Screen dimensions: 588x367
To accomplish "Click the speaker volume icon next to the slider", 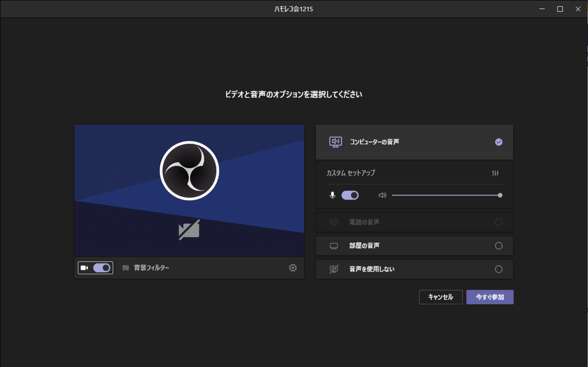I will pos(382,195).
